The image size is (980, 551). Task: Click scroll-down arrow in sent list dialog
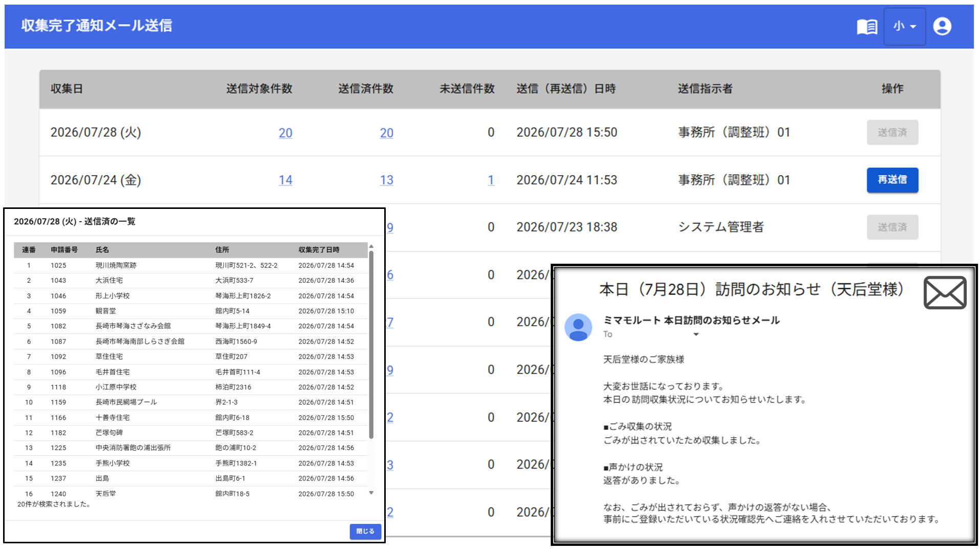[x=371, y=493]
